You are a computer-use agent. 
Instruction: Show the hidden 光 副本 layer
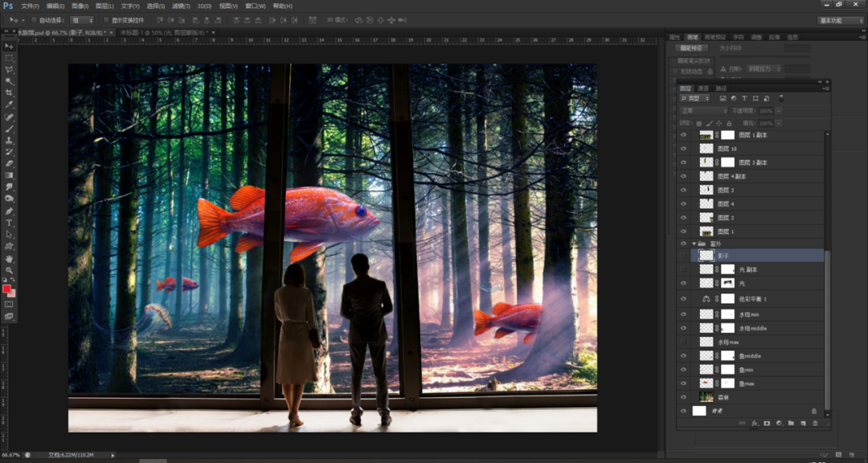click(x=683, y=269)
